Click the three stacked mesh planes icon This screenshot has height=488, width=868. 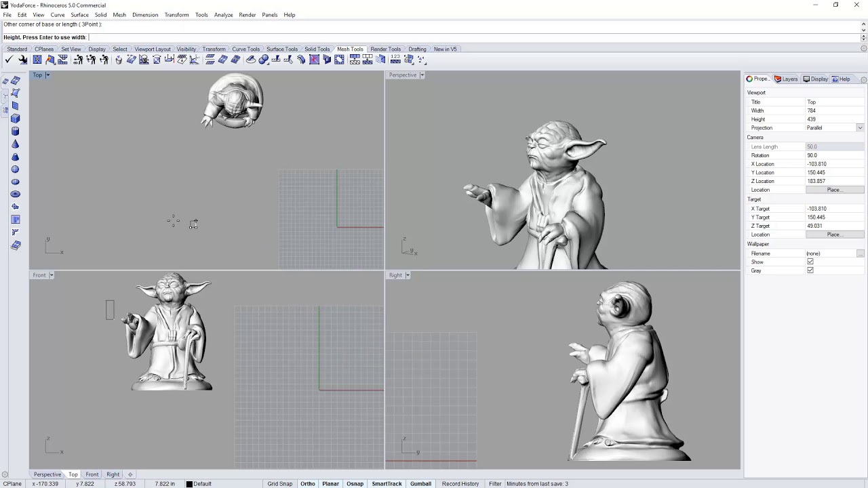210,60
